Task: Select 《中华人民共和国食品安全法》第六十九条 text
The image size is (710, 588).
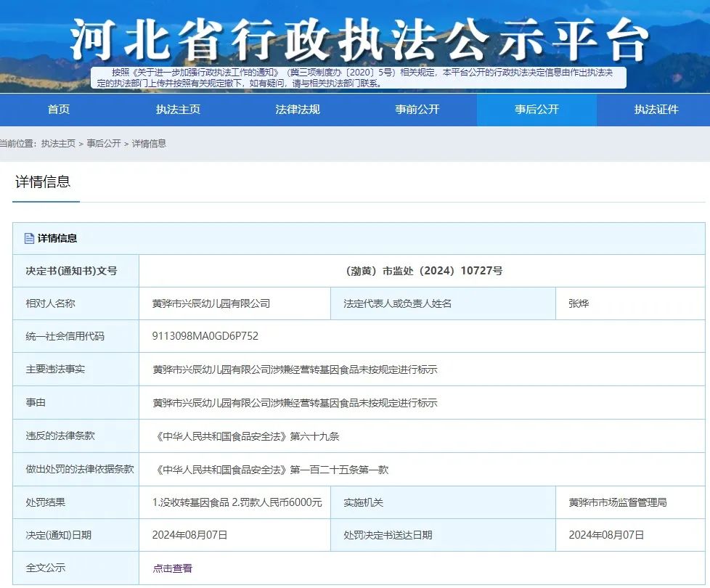Action: tap(246, 436)
